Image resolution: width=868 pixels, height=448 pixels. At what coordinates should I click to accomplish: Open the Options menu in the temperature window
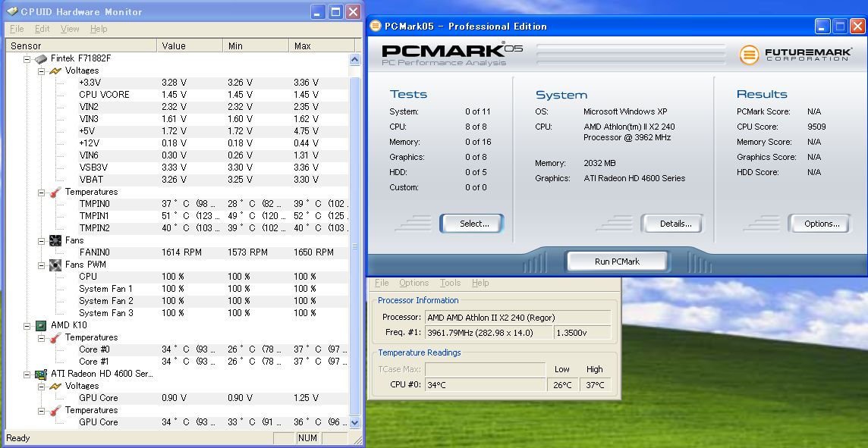click(x=414, y=283)
